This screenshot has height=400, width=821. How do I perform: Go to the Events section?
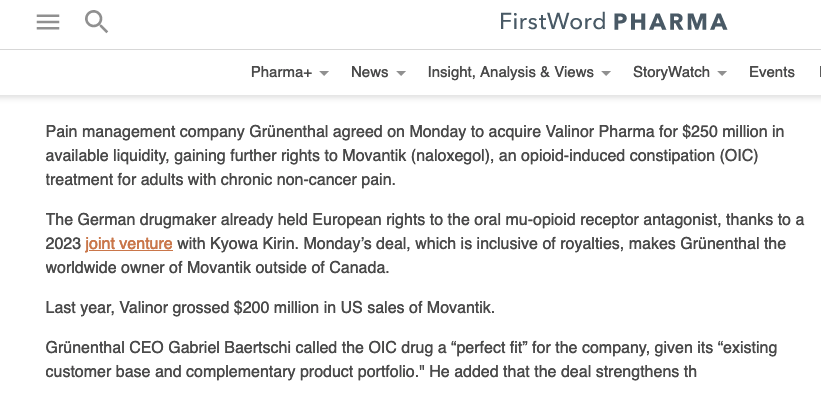pos(771,72)
